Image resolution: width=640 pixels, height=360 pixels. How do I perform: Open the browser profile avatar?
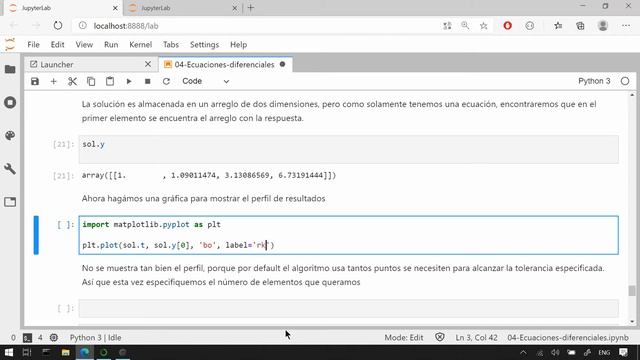pyautogui.click(x=603, y=26)
